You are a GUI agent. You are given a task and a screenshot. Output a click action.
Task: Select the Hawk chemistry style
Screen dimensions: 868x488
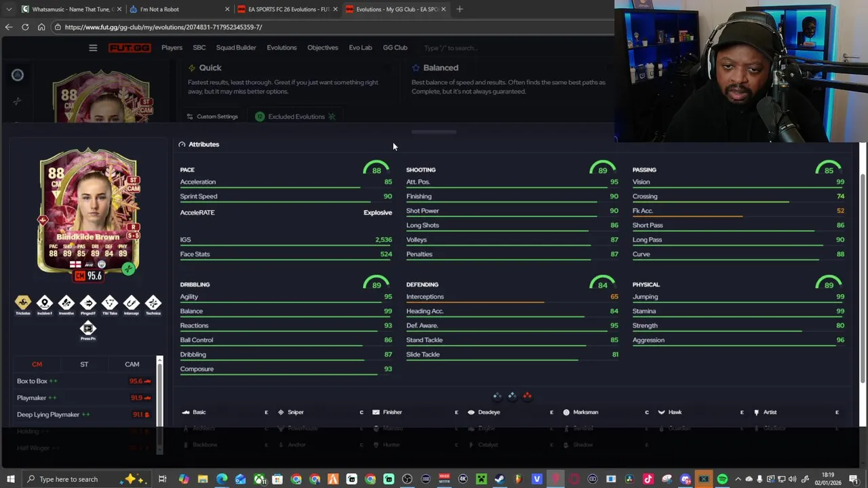(700, 412)
